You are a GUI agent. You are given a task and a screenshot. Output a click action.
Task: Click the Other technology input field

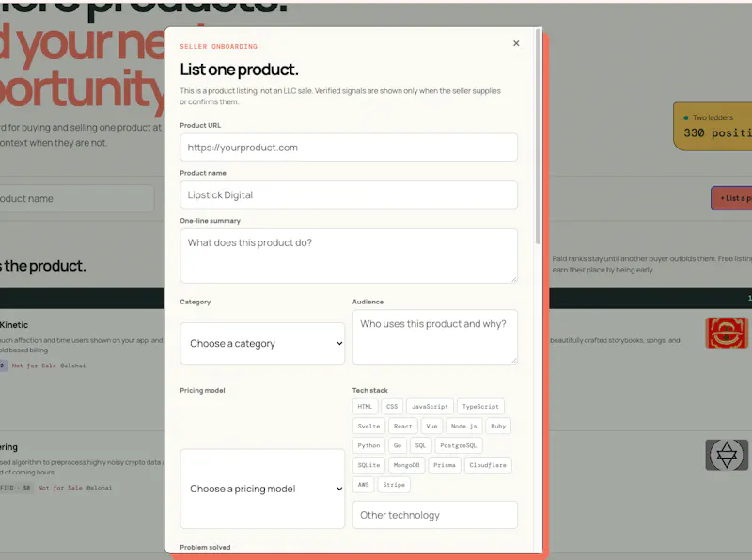point(435,515)
